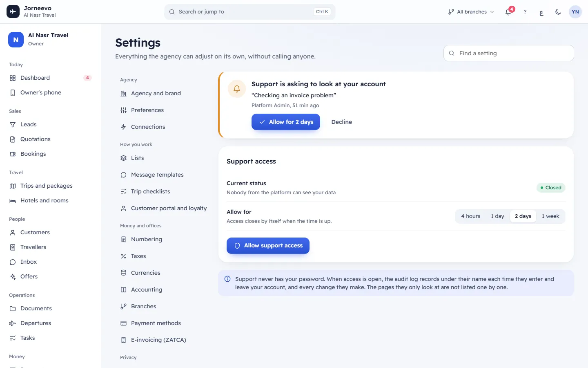Screen dimensions: 588x368
Task: Click the Trips and packages map icon
Action: point(13,186)
